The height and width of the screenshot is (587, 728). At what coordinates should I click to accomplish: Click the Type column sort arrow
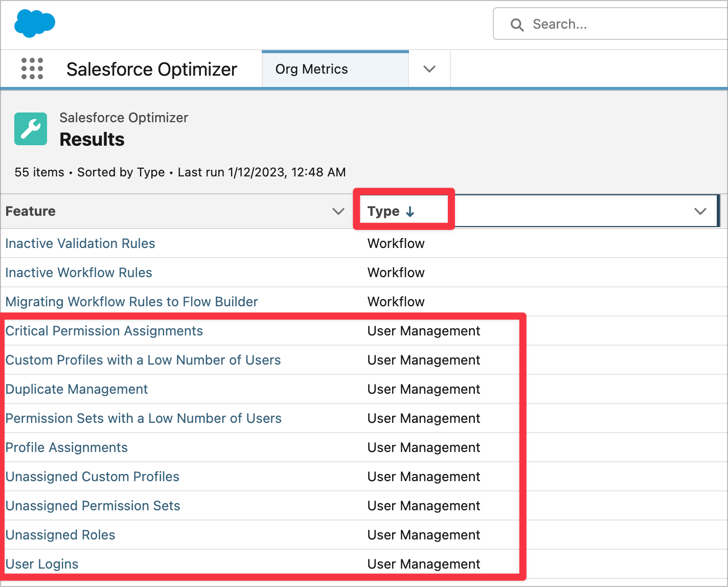pos(410,212)
